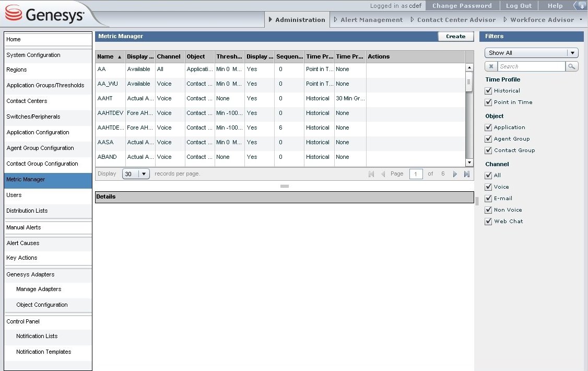Toggle the Non Voice channel checkbox
588x371 pixels.
tap(488, 210)
